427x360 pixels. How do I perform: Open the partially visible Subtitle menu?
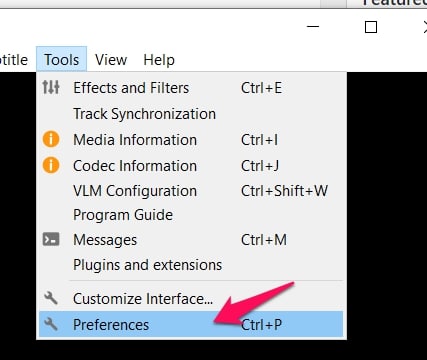(14, 60)
